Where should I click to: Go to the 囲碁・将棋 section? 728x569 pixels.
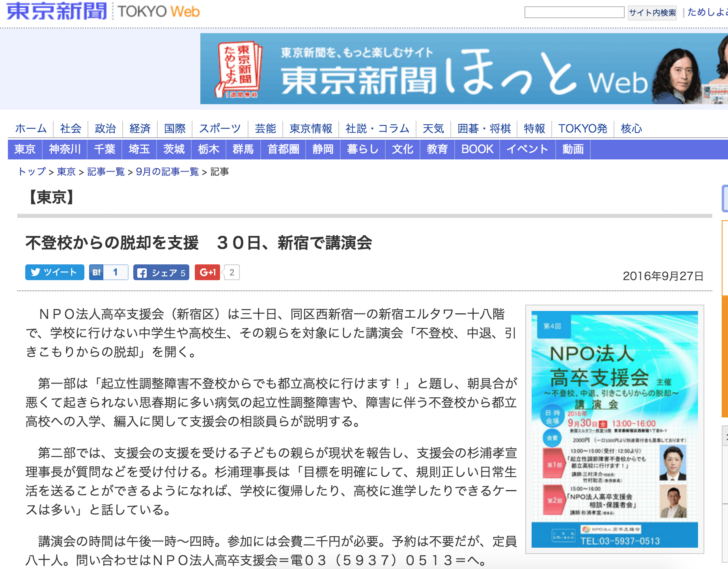pos(484,129)
